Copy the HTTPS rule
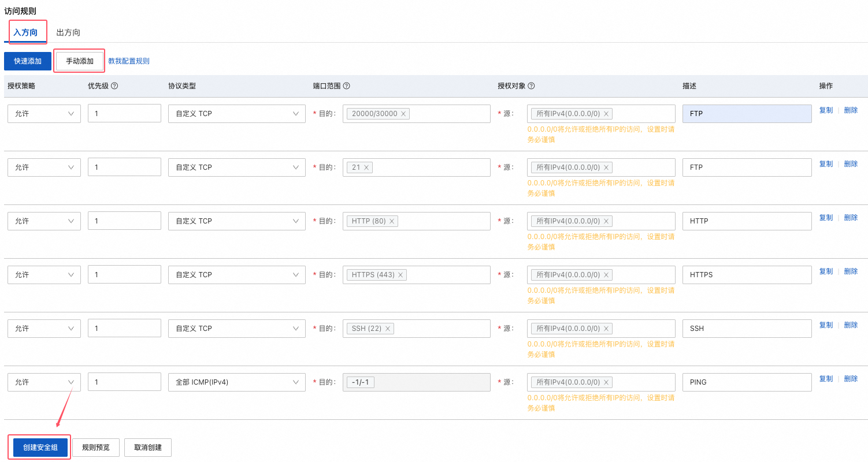 [x=826, y=271]
